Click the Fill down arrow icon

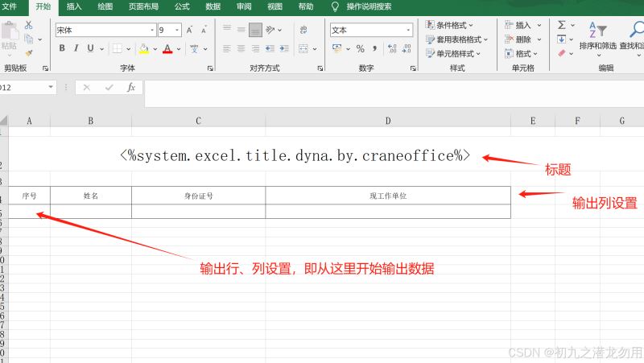point(561,39)
